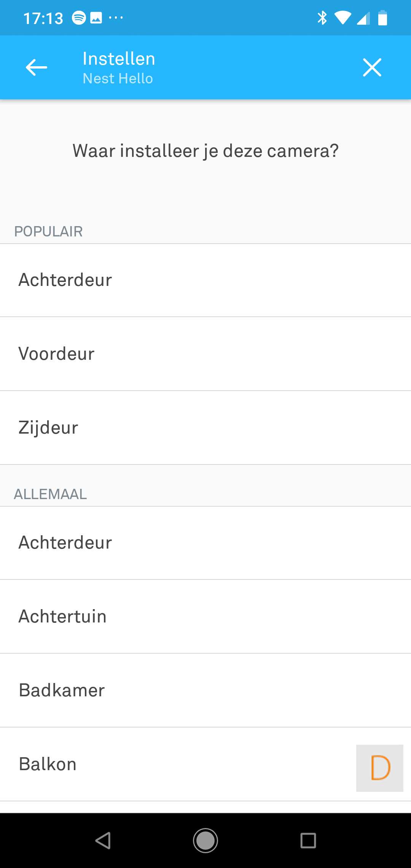Open Android recent apps button
The height and width of the screenshot is (868, 411).
click(x=308, y=840)
